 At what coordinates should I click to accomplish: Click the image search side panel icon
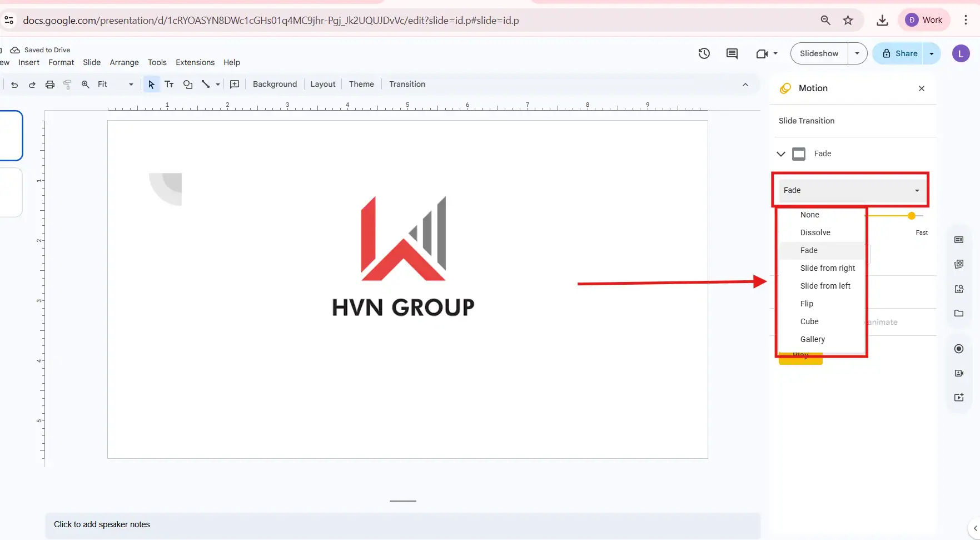(x=959, y=289)
